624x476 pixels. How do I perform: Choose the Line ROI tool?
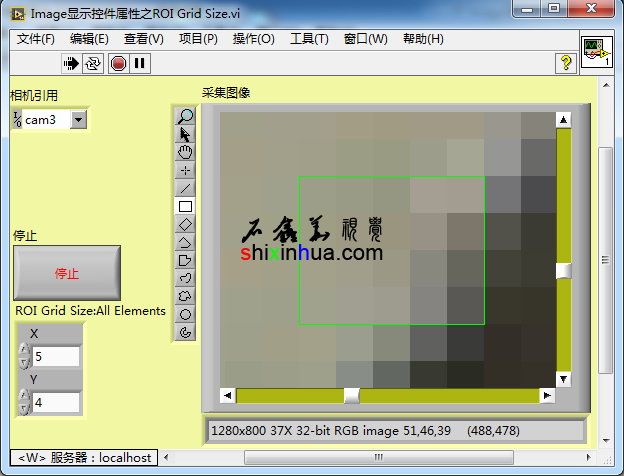tap(185, 188)
